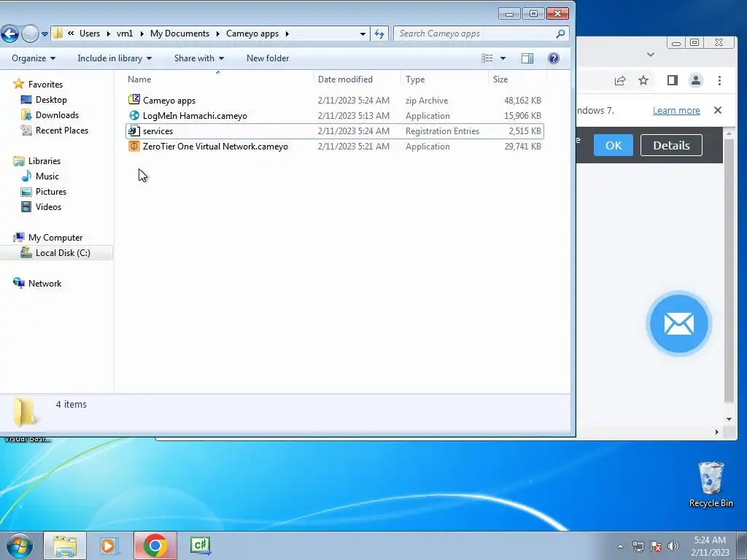Image resolution: width=747 pixels, height=560 pixels.
Task: Change your view icon in toolbar
Action: tap(487, 58)
